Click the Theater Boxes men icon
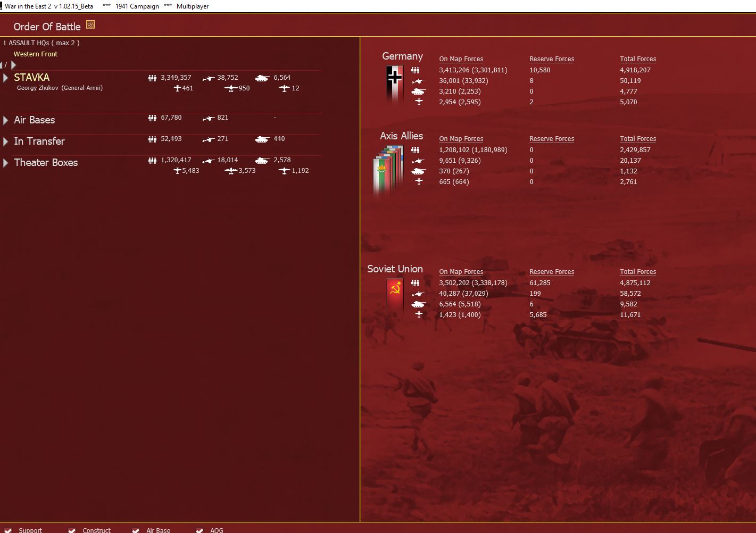Screen dimensions: 756x533 tap(152, 161)
